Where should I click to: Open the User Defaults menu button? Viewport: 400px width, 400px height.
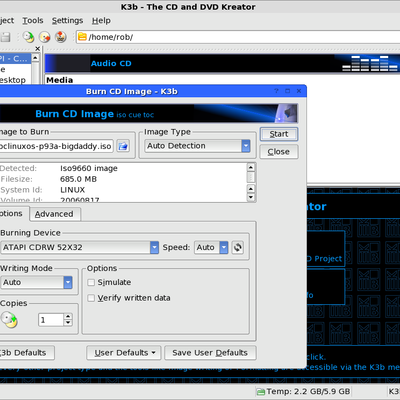tap(124, 353)
